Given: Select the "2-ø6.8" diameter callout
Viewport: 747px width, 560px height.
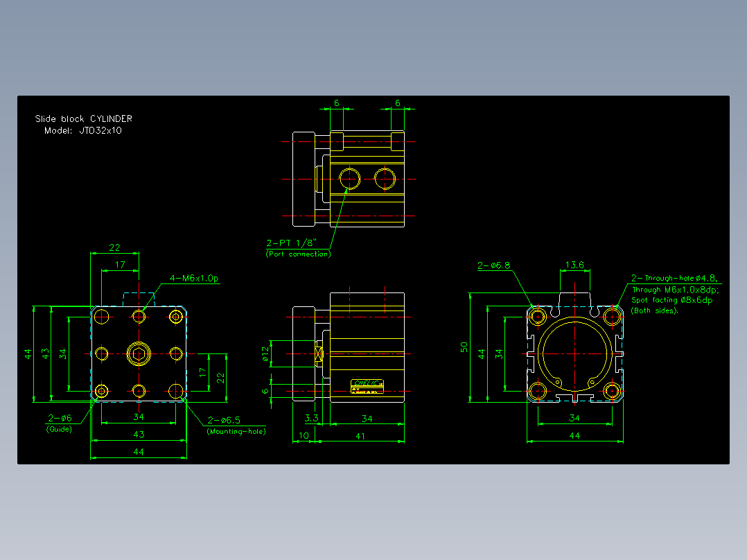Looking at the screenshot, I should (x=493, y=265).
